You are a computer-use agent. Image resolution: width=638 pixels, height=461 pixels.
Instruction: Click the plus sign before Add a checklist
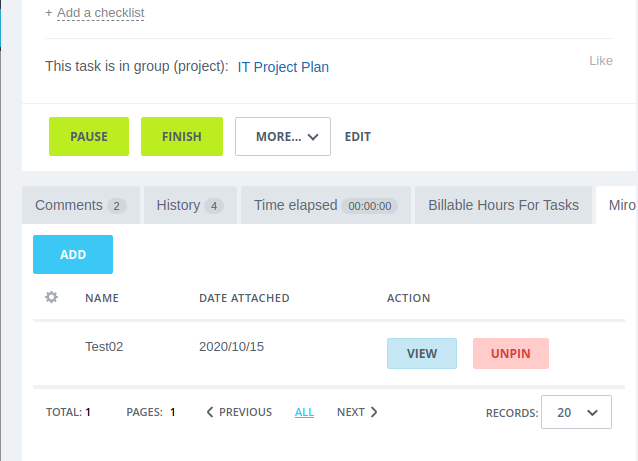coord(49,13)
